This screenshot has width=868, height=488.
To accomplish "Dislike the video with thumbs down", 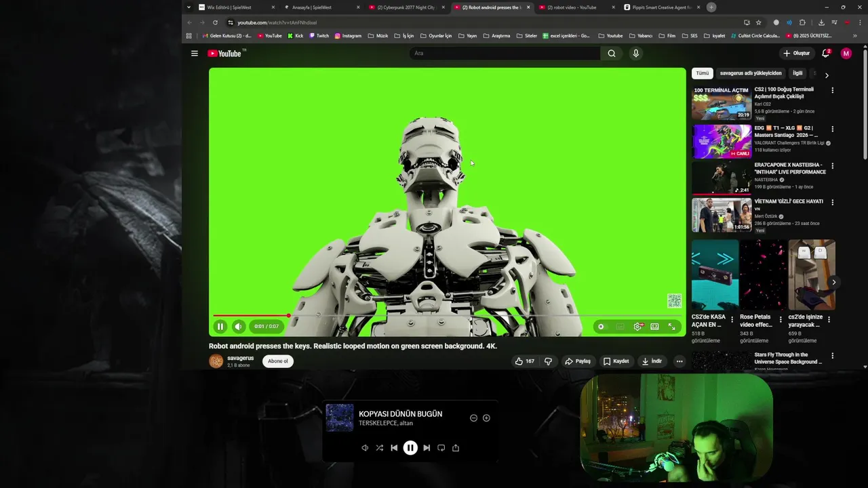I will point(548,361).
